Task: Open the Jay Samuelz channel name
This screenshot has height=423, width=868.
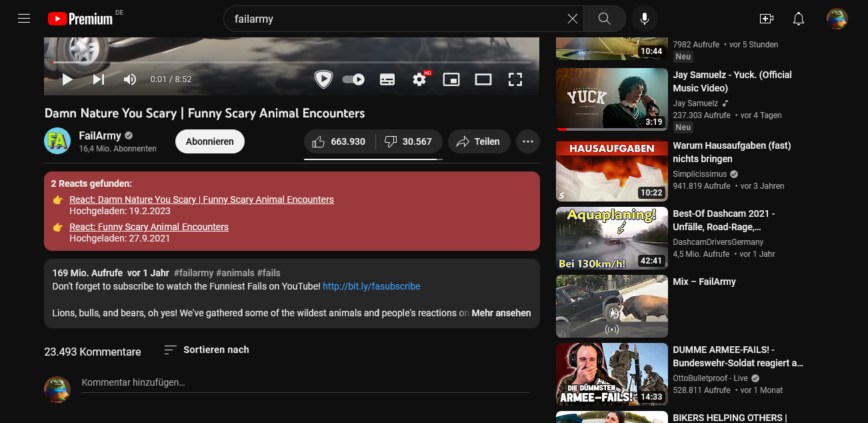Action: click(695, 103)
